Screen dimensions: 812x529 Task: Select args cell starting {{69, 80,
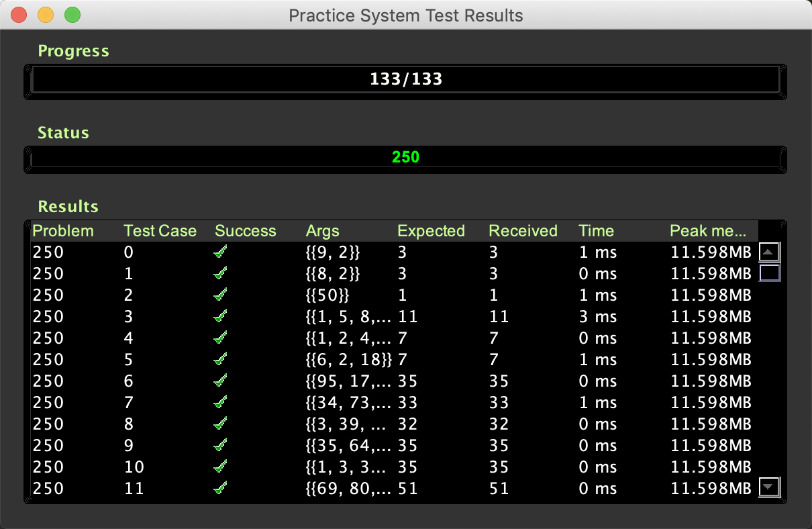click(x=349, y=489)
